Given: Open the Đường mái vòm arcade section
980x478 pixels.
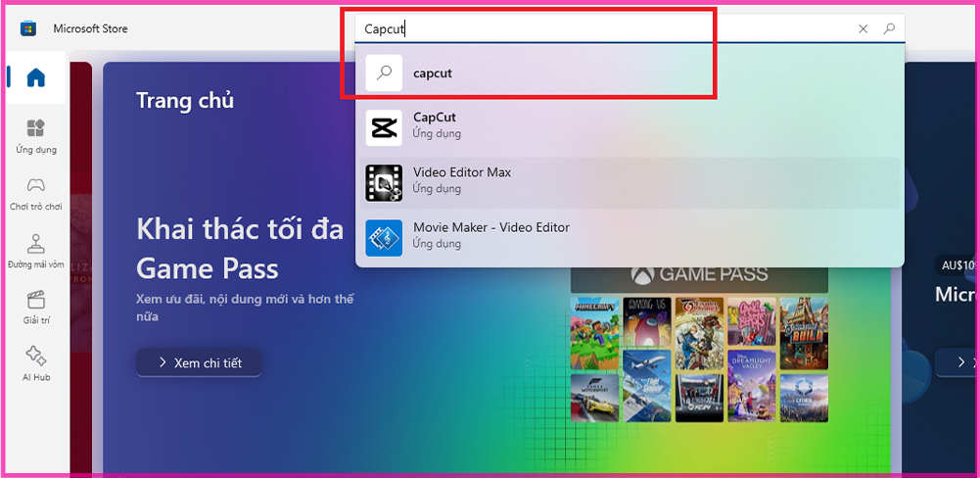Looking at the screenshot, I should coord(35,250).
